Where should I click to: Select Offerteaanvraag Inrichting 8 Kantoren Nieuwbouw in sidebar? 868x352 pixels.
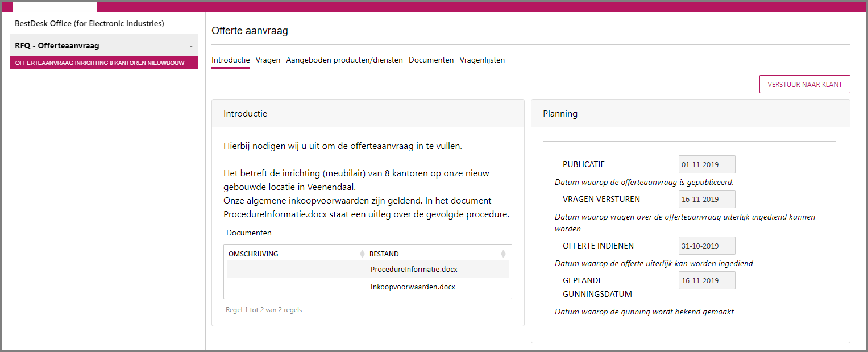pyautogui.click(x=103, y=63)
